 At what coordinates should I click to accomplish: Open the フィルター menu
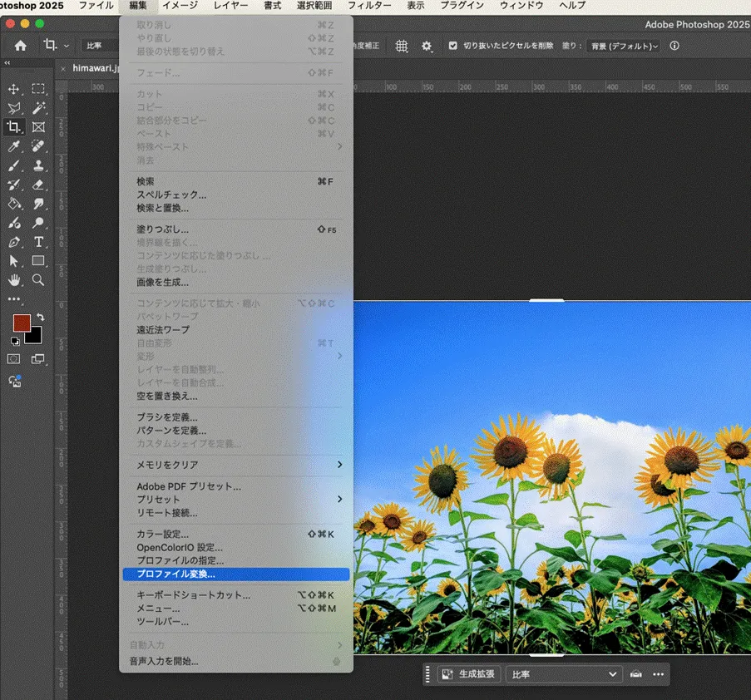[x=369, y=6]
